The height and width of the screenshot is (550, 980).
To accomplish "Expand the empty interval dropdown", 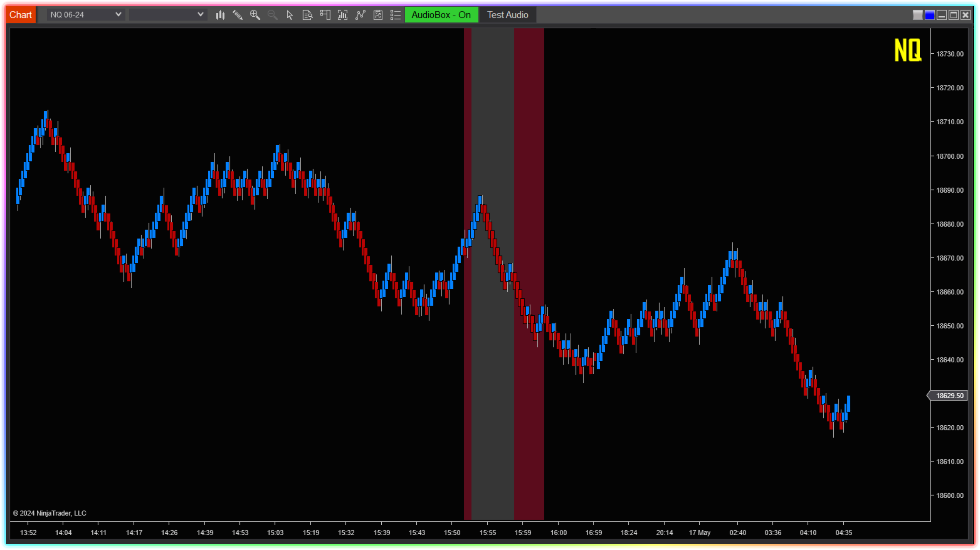I will (168, 15).
